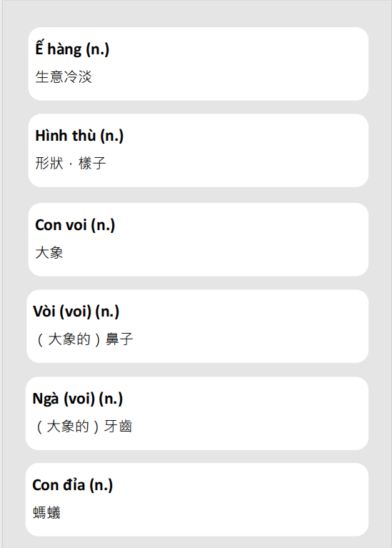Image resolution: width=392 pixels, height=548 pixels.
Task: Click the heading "Con voi (n.)"
Action: (75, 225)
